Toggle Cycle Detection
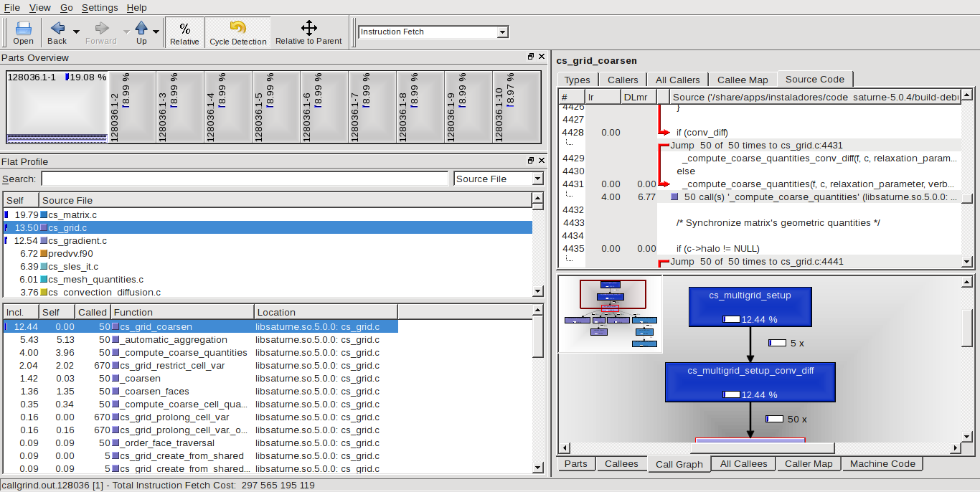This screenshot has width=980, height=492. [x=237, y=33]
